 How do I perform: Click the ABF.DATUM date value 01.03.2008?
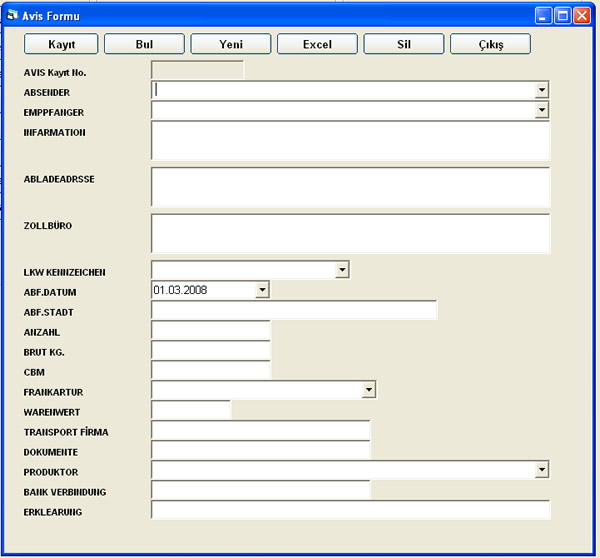pyautogui.click(x=180, y=290)
